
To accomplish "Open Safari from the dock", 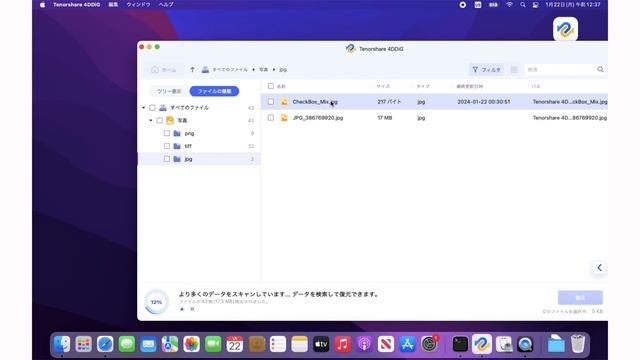I will click(105, 344).
